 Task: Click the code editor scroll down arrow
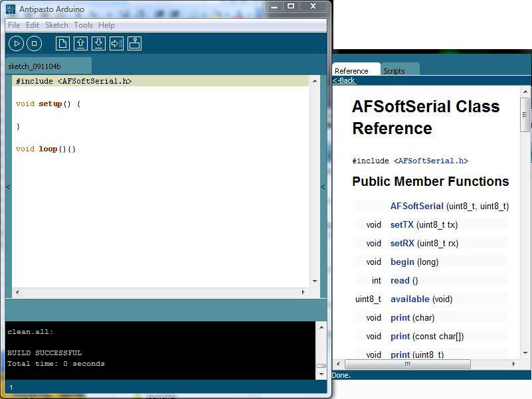click(315, 281)
